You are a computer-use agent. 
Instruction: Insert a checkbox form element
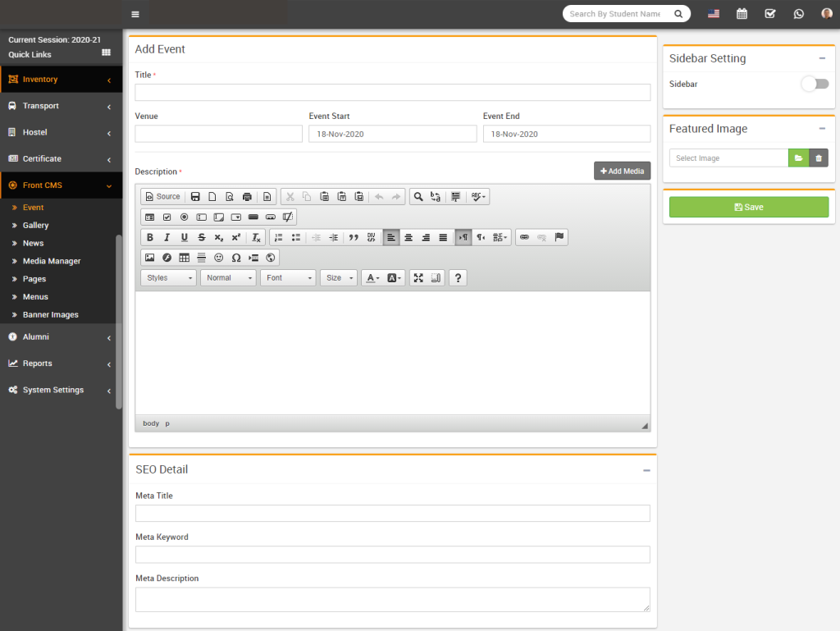tap(167, 217)
